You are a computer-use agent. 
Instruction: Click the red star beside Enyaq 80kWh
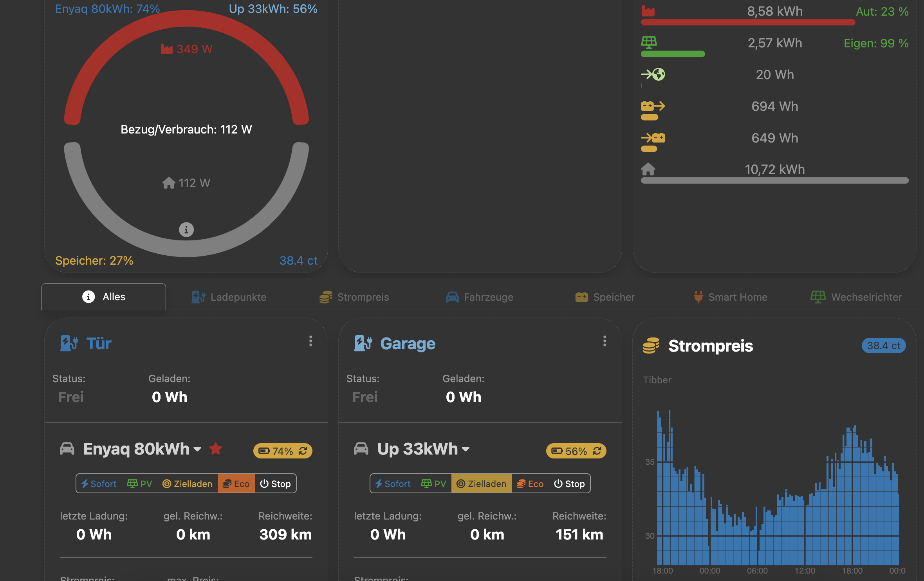click(216, 449)
